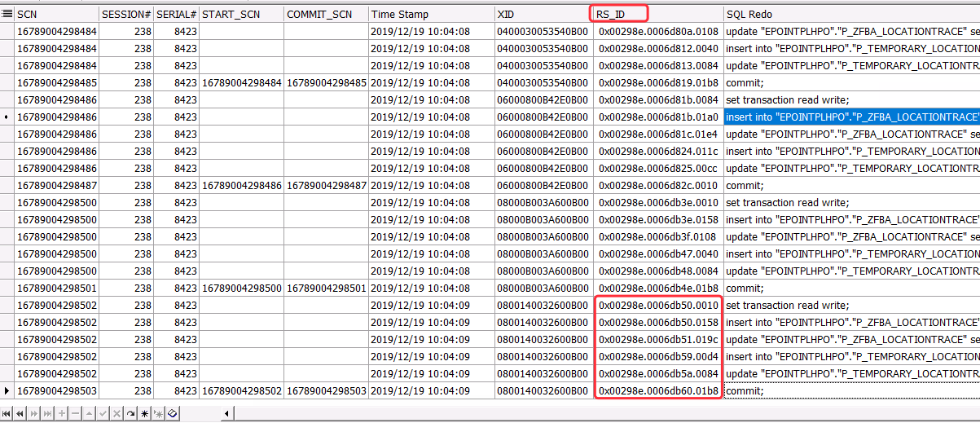
Task: Click START_SCN cell 16789004298502
Action: (x=241, y=390)
